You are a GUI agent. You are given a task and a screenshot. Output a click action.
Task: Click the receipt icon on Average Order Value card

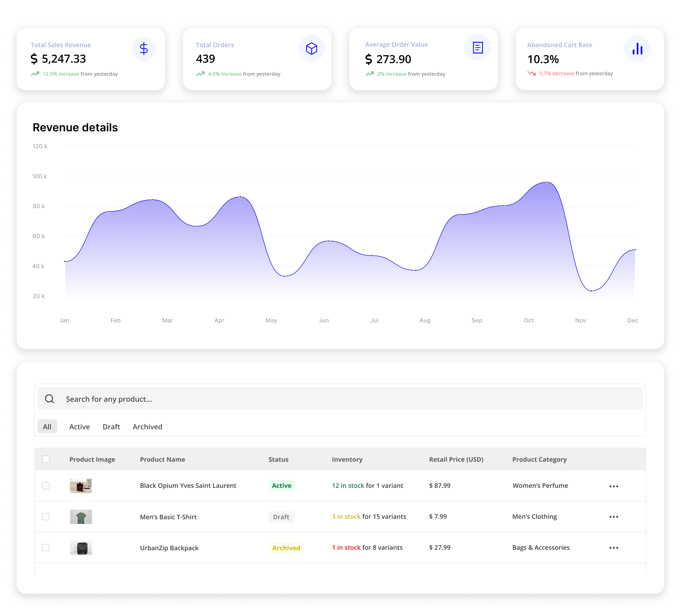tap(477, 48)
